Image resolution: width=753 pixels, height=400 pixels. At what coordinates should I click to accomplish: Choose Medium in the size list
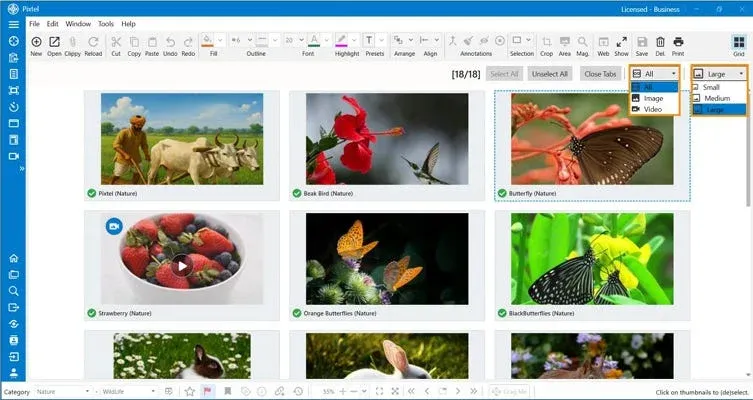click(719, 98)
